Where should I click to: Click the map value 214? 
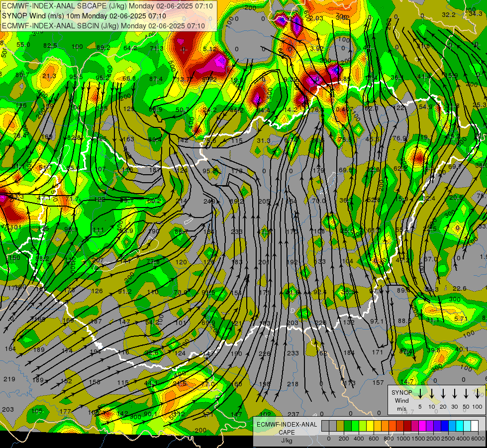(x=182, y=201)
